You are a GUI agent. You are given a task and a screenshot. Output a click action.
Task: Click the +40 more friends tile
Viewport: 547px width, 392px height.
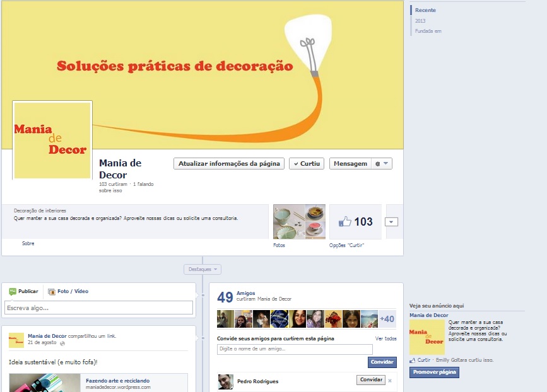click(387, 319)
